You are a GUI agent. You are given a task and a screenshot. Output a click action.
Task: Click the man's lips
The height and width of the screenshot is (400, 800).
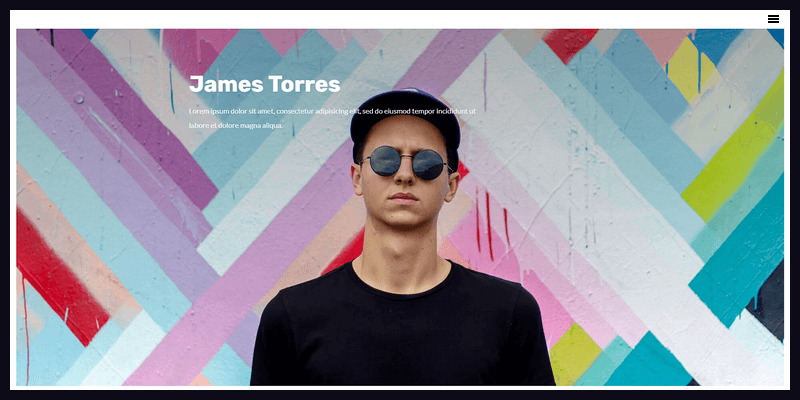[x=404, y=197]
